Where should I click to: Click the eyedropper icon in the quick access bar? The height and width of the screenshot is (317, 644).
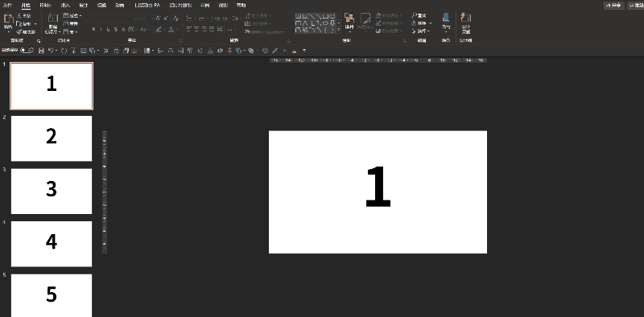(x=275, y=51)
